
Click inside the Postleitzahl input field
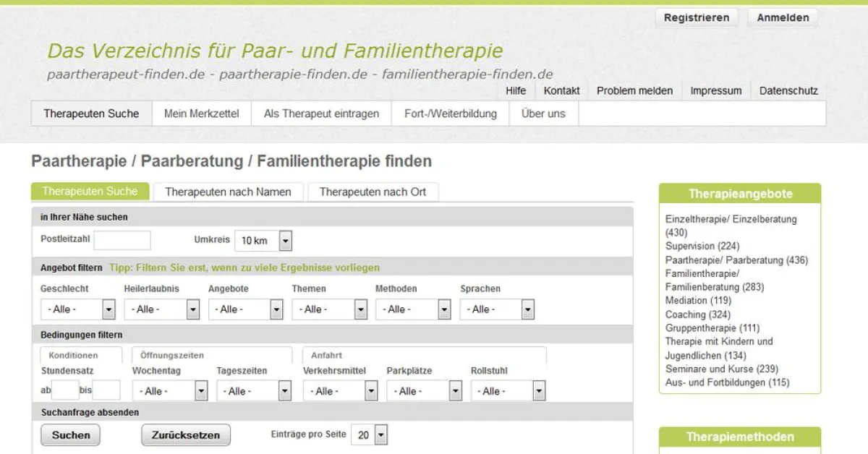point(122,239)
